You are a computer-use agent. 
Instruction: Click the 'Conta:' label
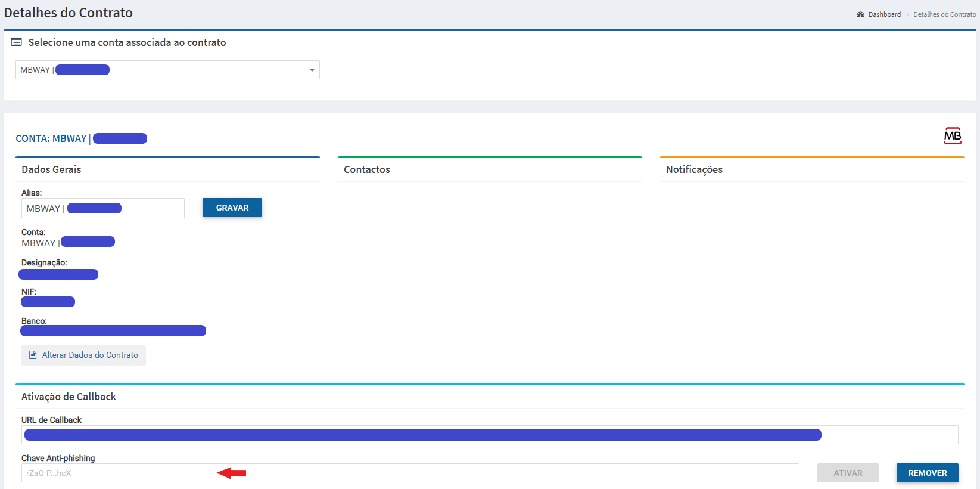pyautogui.click(x=33, y=232)
